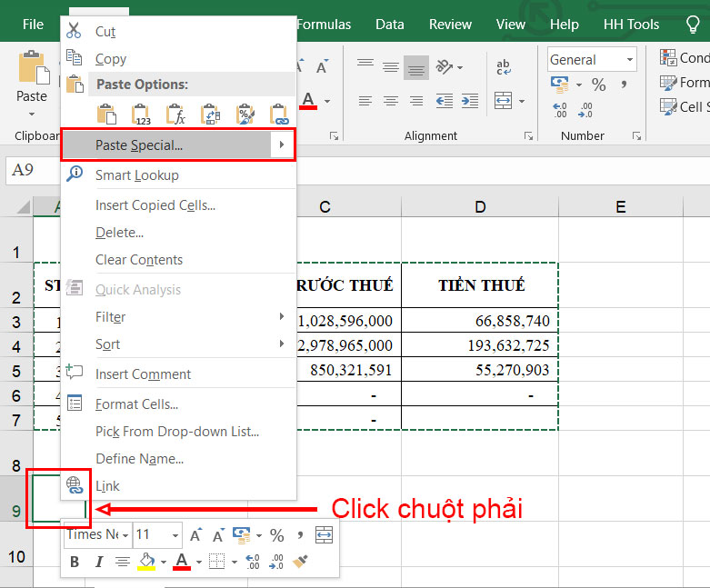
Task: Choose Copy from the context menu
Action: click(111, 59)
